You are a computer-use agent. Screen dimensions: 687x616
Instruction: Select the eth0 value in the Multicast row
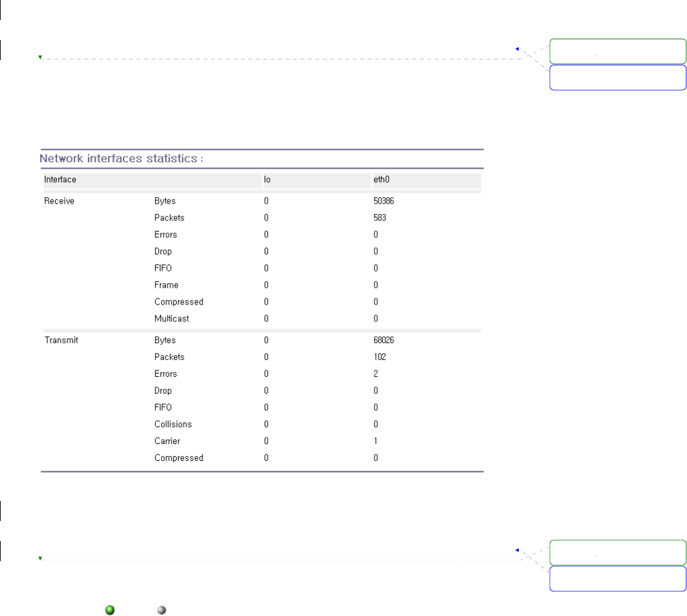pos(376,319)
